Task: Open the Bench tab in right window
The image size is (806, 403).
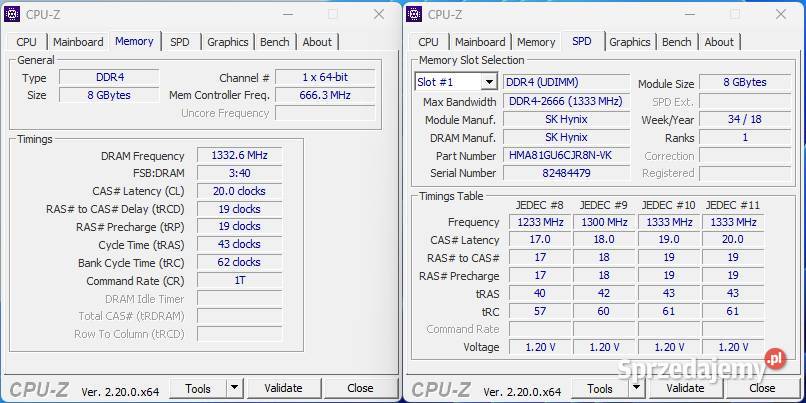Action: click(676, 42)
